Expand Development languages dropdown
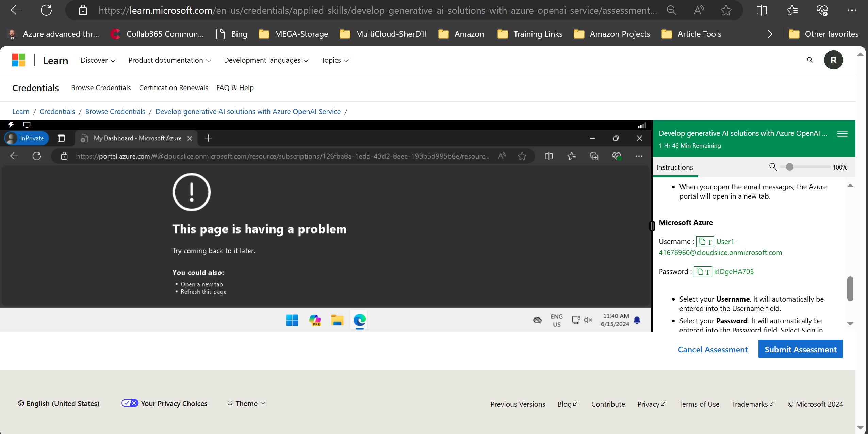The width and height of the screenshot is (868, 434). [x=266, y=60]
